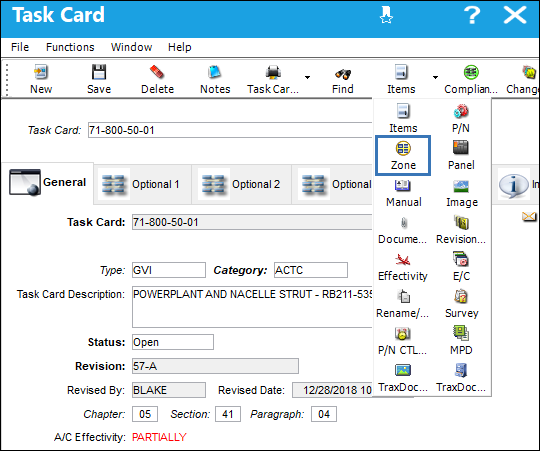
Task: Open the Functions menu
Action: pyautogui.click(x=70, y=47)
